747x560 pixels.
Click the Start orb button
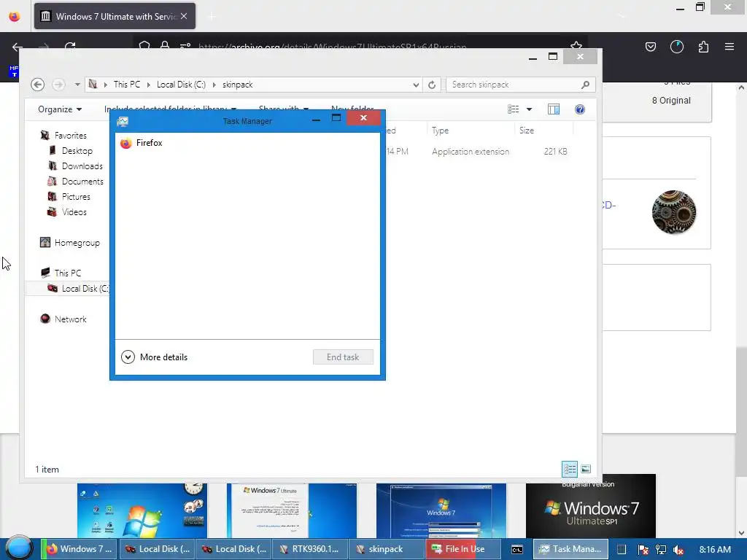18,548
